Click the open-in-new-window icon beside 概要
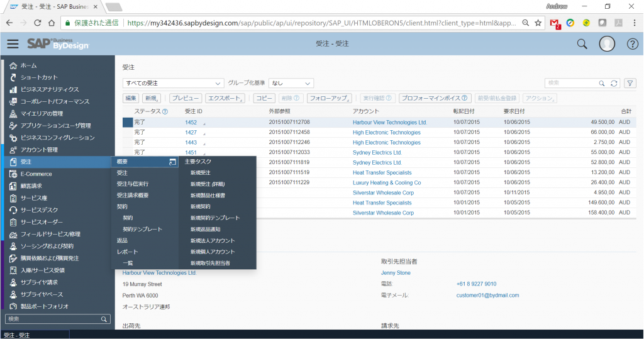 172,162
